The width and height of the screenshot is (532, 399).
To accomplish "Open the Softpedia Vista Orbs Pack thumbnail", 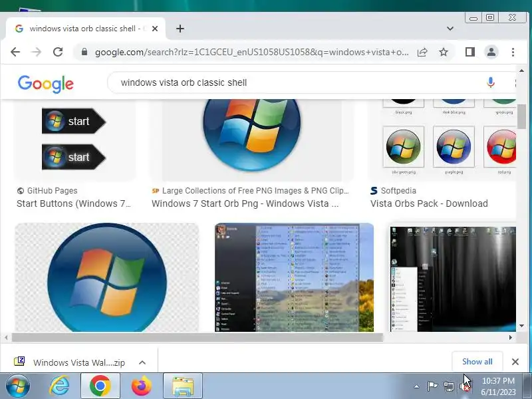I will 443,140.
